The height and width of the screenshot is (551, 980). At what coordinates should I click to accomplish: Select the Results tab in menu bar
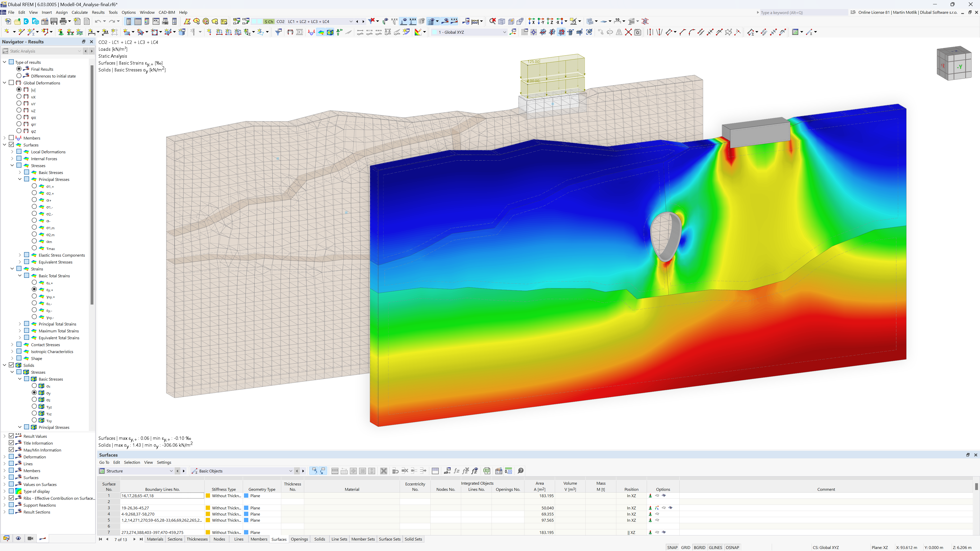coord(97,12)
